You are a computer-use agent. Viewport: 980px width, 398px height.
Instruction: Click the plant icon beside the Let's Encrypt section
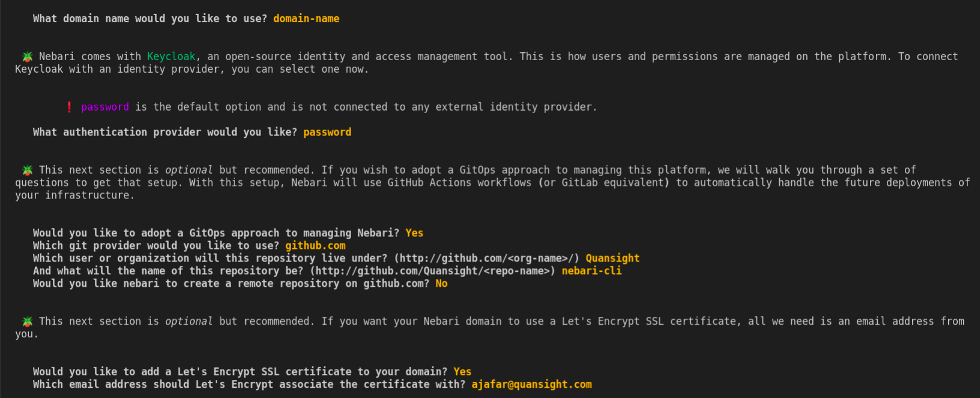pyautogui.click(x=27, y=322)
